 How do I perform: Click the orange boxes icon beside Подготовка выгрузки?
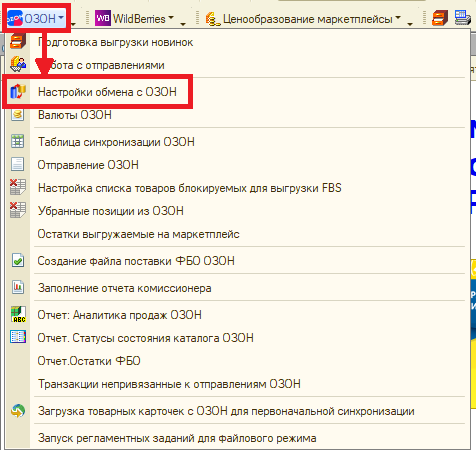pos(18,41)
